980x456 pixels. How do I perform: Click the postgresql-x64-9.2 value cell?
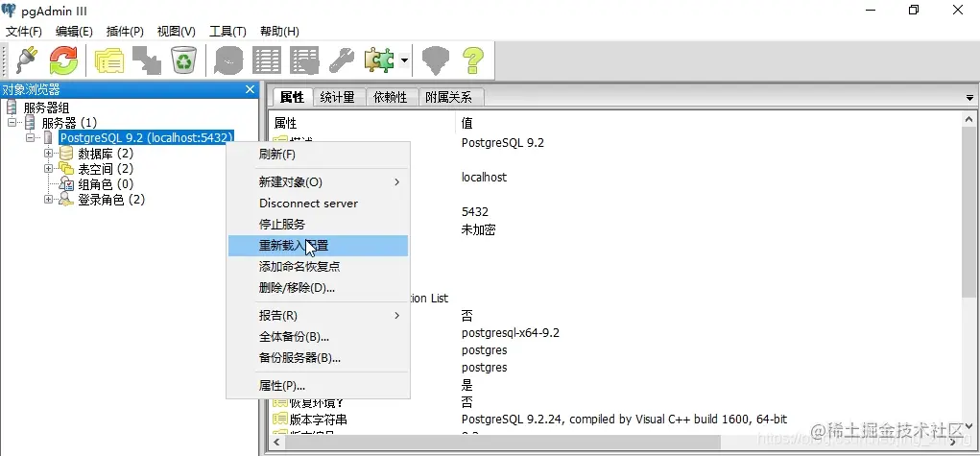pos(510,333)
